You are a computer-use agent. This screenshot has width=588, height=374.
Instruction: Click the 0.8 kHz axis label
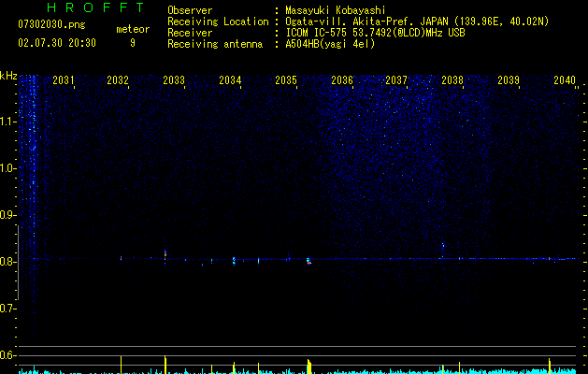pos(7,262)
